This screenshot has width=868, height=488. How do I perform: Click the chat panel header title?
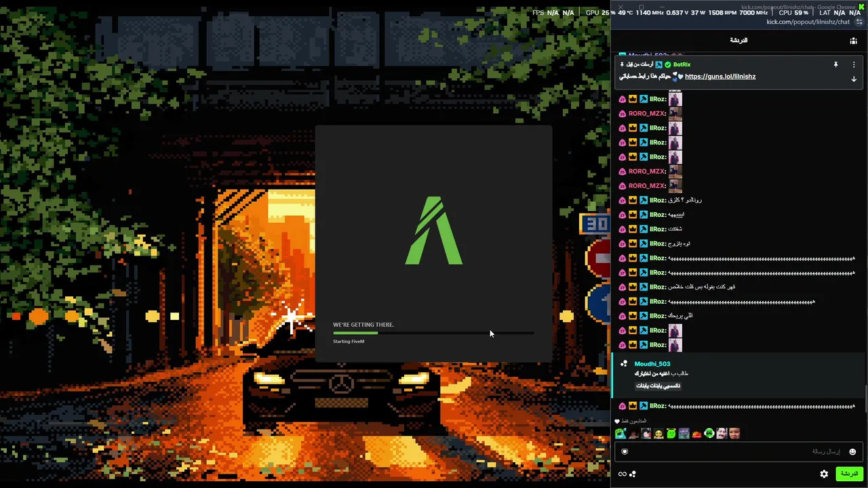pos(738,41)
